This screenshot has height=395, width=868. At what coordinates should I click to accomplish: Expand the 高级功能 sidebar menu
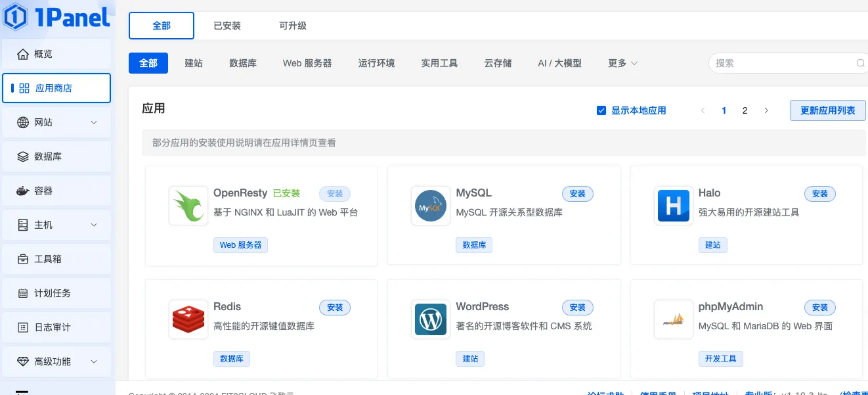[94, 361]
